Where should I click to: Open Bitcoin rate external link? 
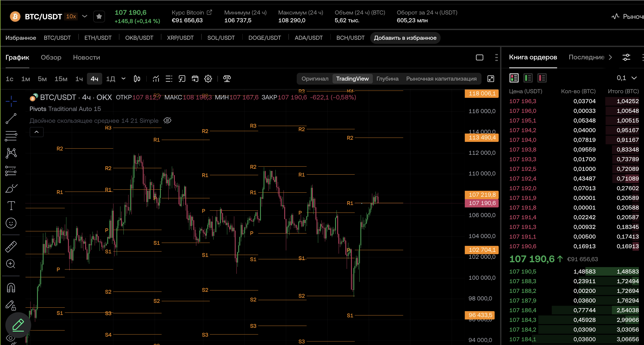[209, 12]
